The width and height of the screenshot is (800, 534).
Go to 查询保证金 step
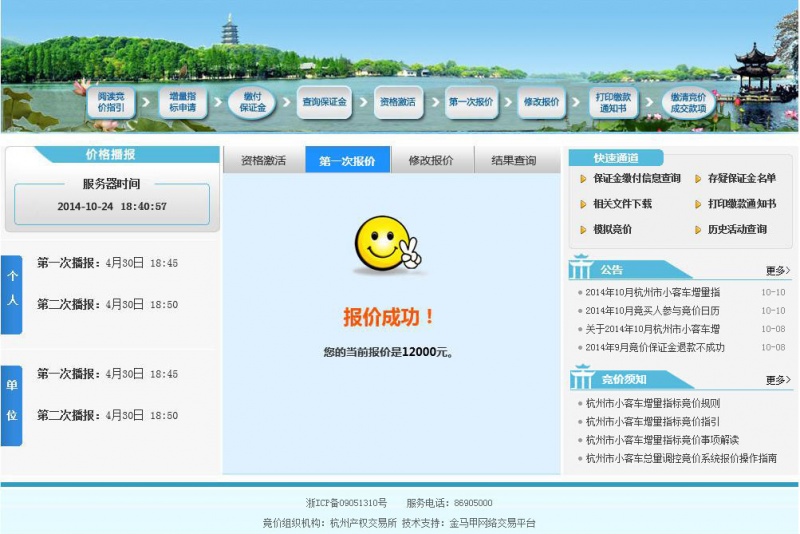[x=324, y=102]
